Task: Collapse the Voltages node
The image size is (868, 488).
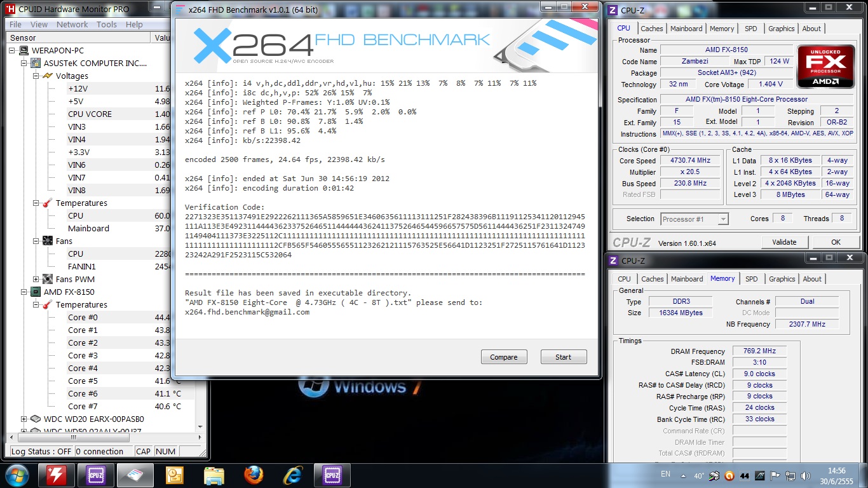Action: pyautogui.click(x=36, y=76)
